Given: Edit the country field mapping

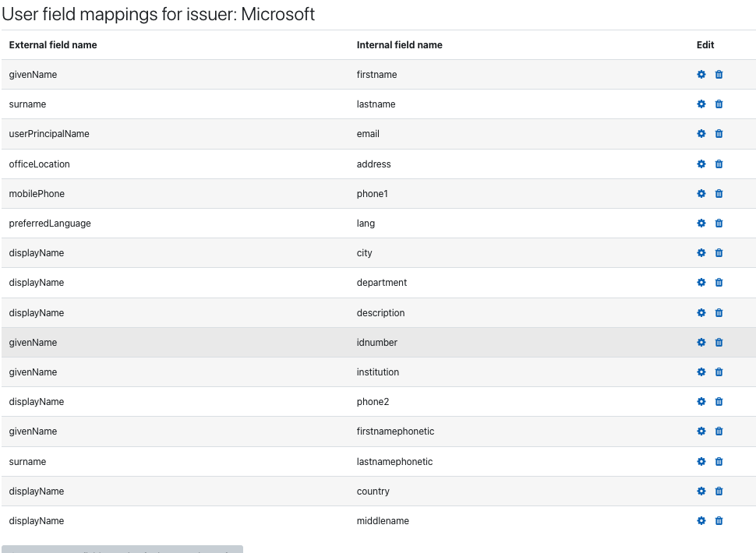Looking at the screenshot, I should coord(701,491).
